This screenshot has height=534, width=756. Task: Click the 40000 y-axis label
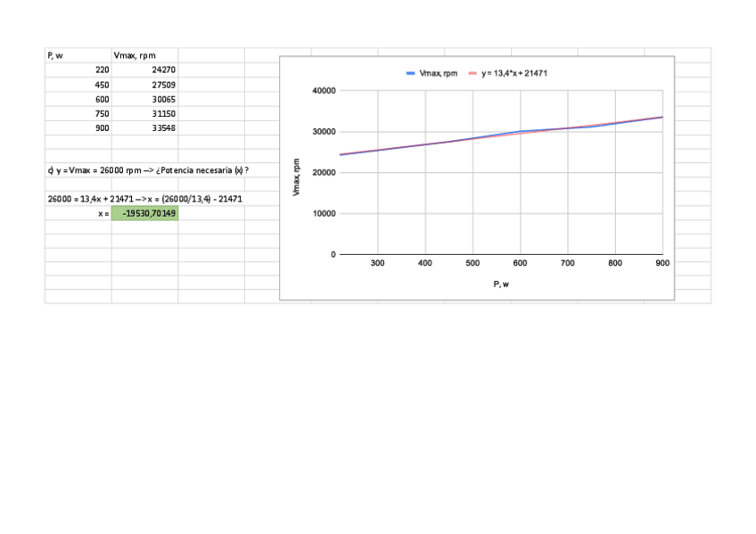[x=324, y=91]
